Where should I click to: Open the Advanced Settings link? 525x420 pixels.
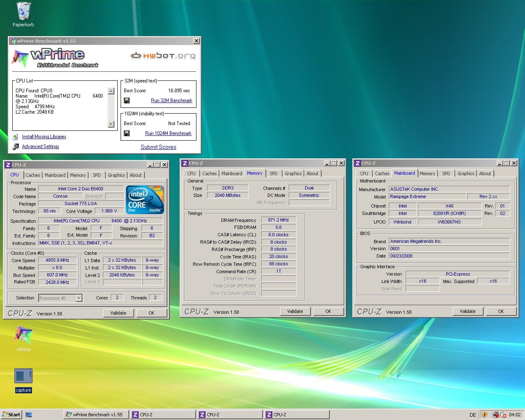(x=41, y=146)
